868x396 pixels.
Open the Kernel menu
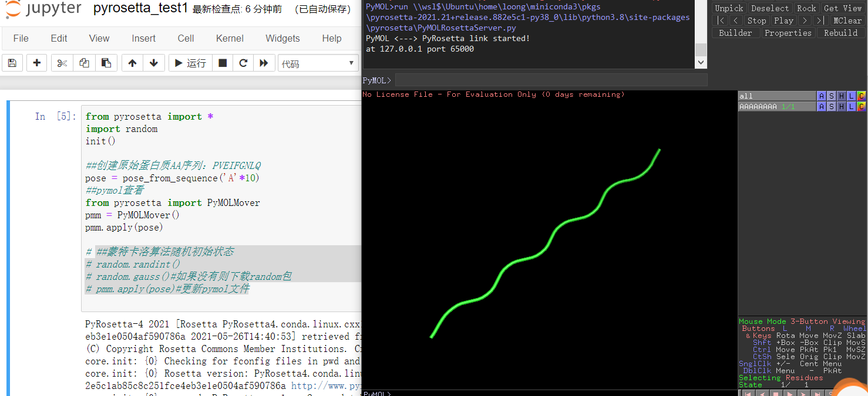click(x=229, y=38)
